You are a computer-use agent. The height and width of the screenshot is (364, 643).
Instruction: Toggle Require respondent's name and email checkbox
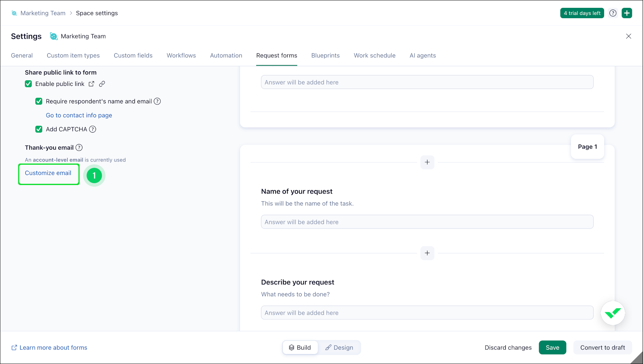[39, 101]
